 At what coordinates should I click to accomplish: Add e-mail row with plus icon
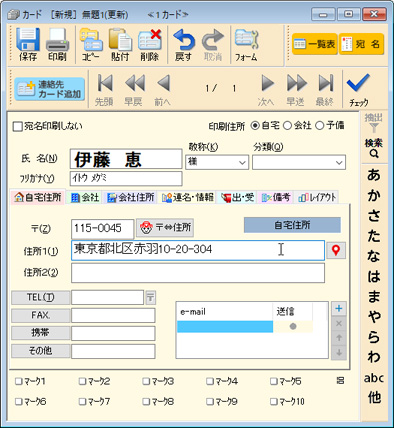coord(339,308)
